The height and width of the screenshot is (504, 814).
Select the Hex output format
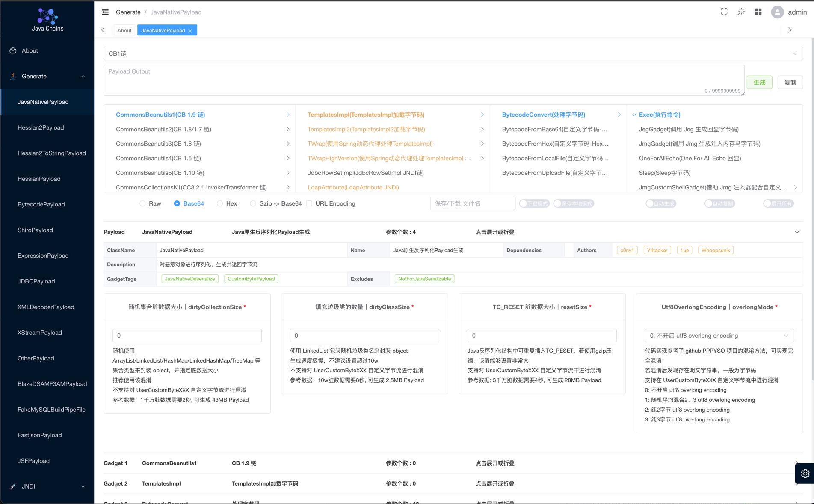pos(219,203)
